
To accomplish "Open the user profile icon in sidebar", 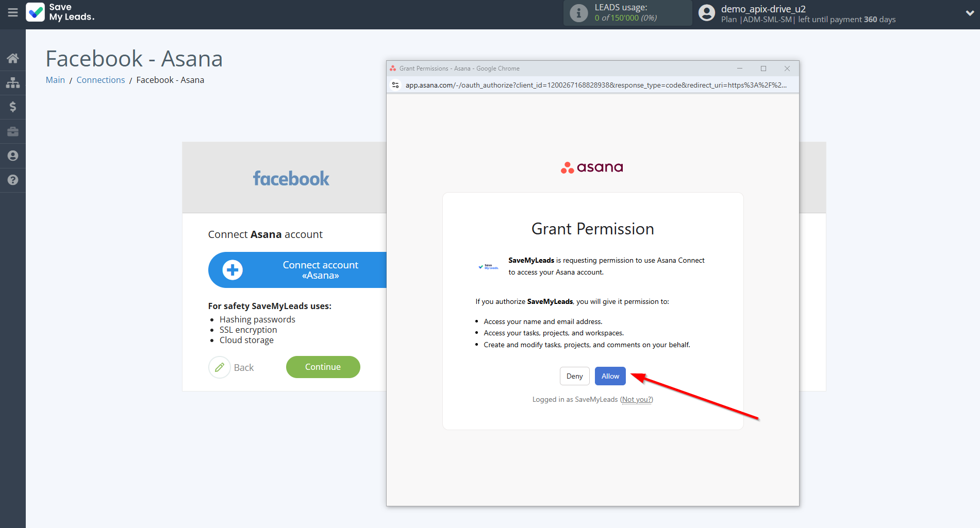I will [13, 156].
